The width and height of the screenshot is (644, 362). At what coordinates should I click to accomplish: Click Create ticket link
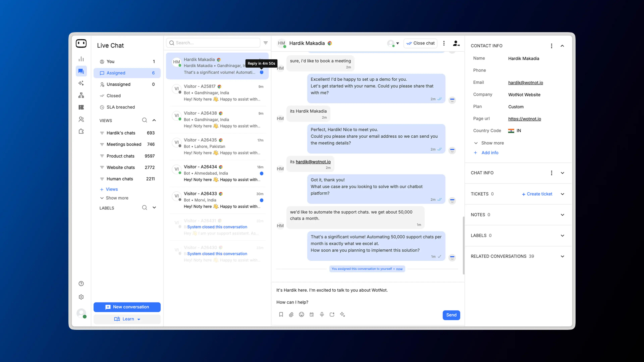537,194
